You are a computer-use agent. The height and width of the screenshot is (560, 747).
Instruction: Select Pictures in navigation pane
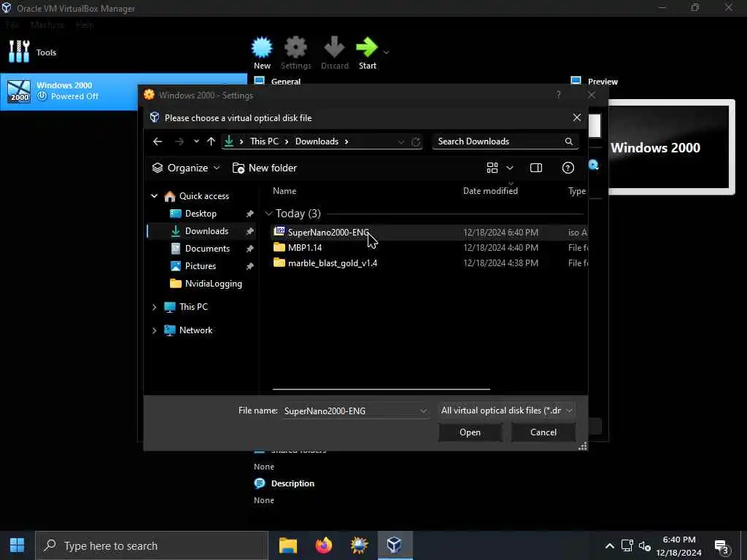(x=200, y=266)
